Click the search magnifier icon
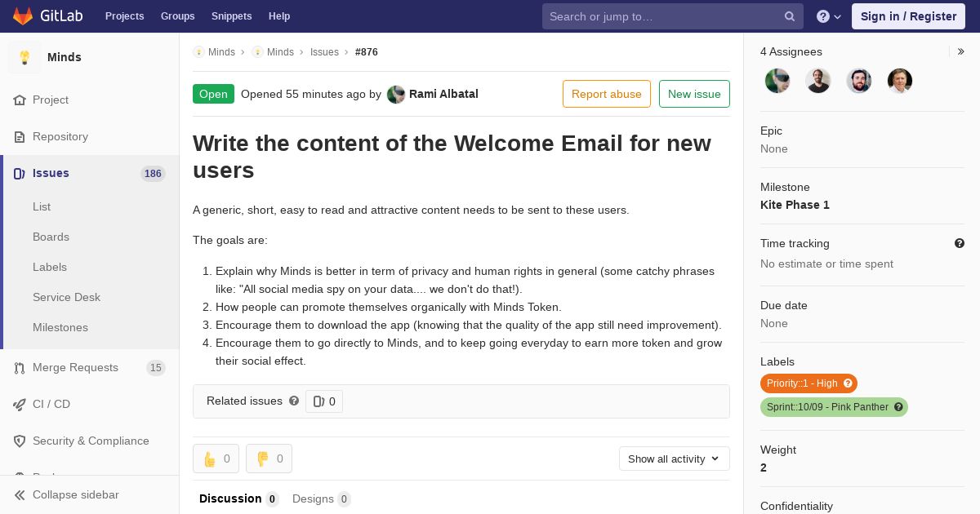The width and height of the screenshot is (980, 514). (x=790, y=16)
